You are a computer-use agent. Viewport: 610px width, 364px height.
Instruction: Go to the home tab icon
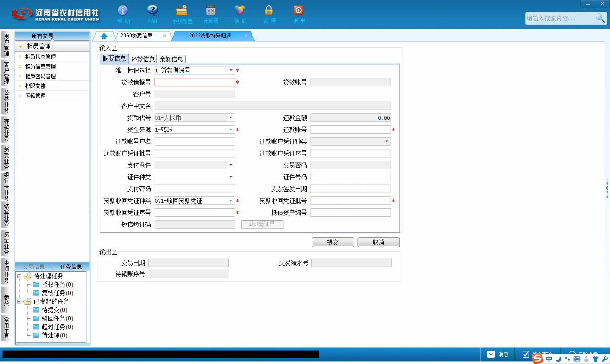(104, 36)
